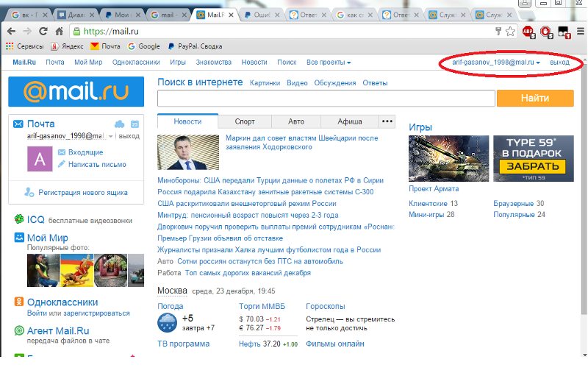The image size is (588, 373).
Task: Open Одноклассники in the top navigation
Action: pyautogui.click(x=136, y=63)
